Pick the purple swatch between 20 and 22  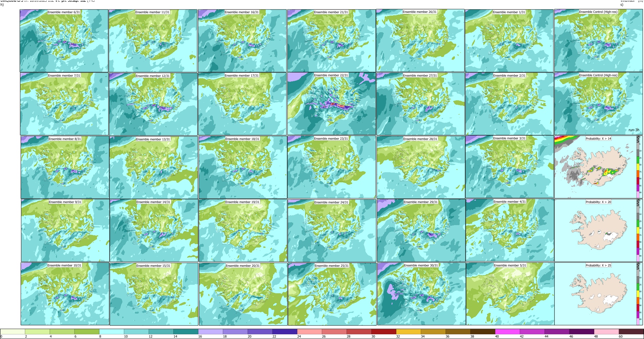(x=260, y=332)
